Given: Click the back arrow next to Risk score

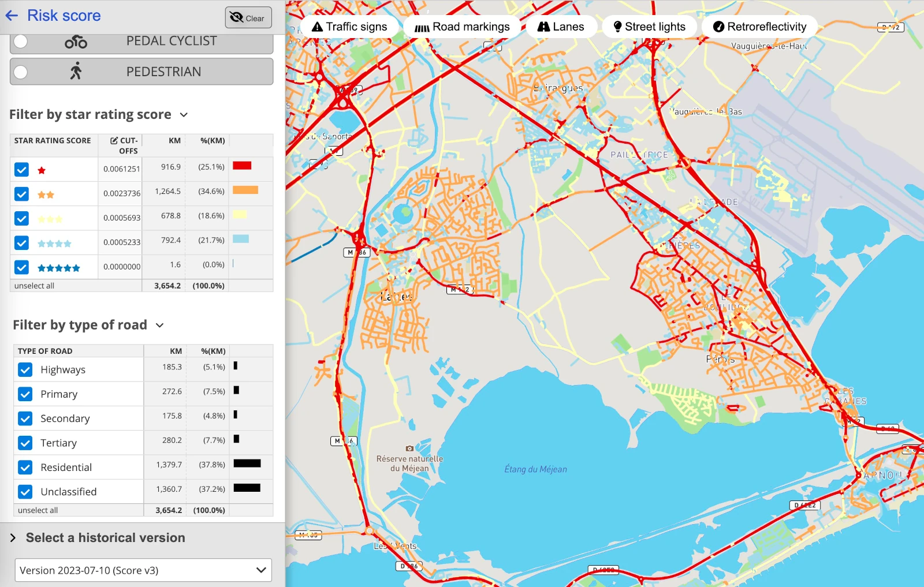Looking at the screenshot, I should [12, 16].
